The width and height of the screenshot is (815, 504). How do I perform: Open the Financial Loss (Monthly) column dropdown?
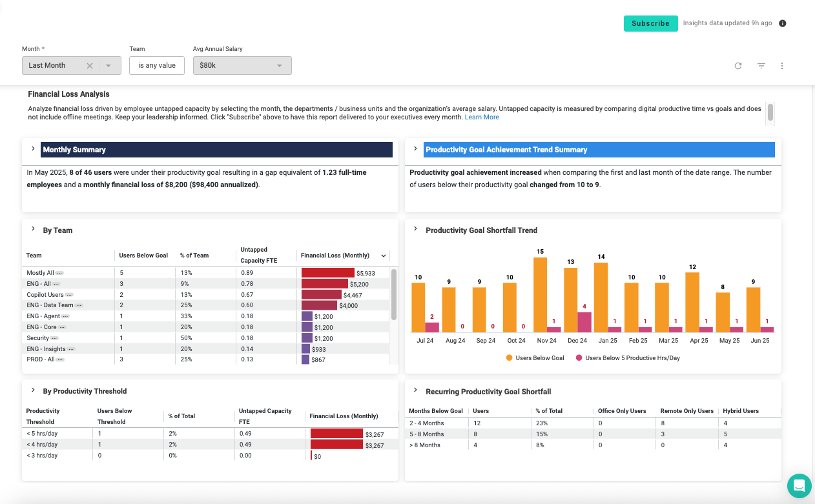tap(384, 256)
